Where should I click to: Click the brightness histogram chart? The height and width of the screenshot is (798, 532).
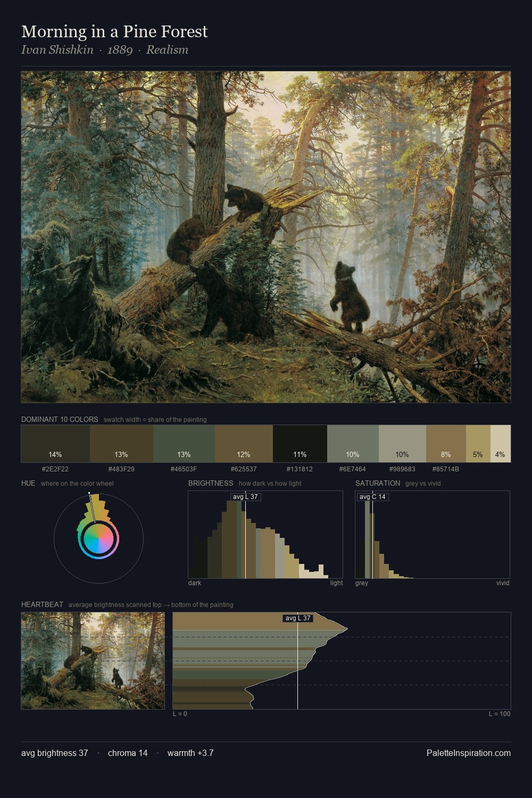(x=265, y=535)
